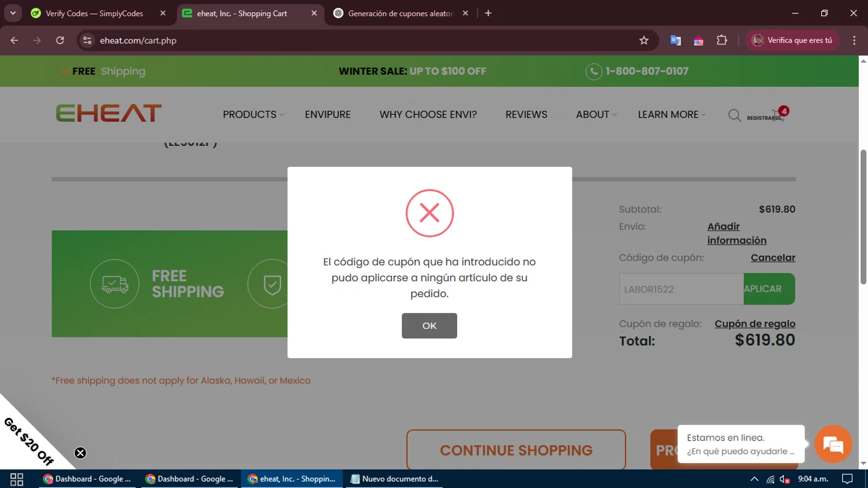Click the muted volume icon in tray
The image size is (868, 488).
pos(785,479)
